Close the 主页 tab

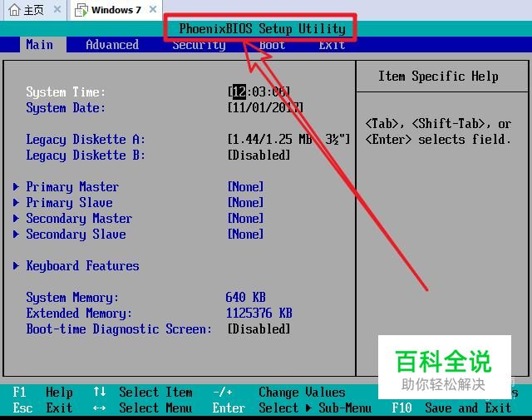point(57,9)
